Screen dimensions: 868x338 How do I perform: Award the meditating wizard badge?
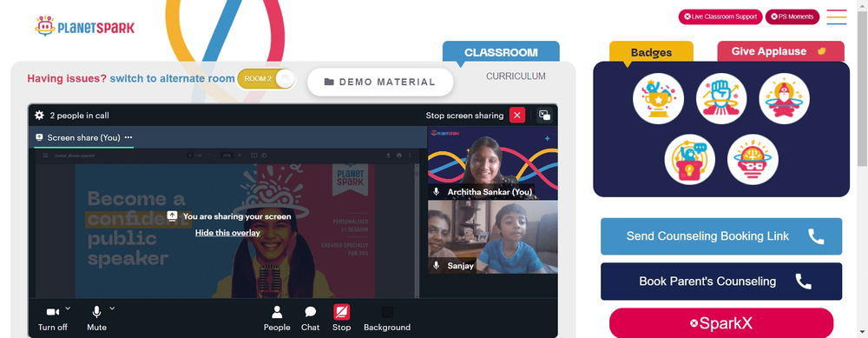coord(785,99)
